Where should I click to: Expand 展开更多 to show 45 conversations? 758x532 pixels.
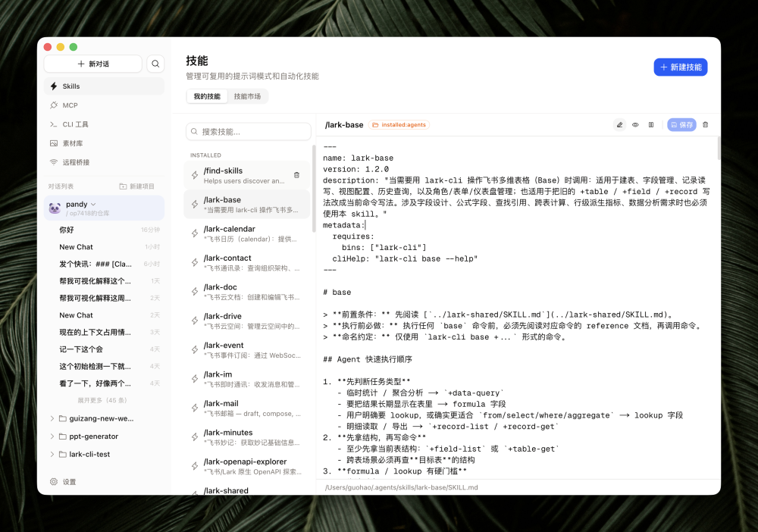click(x=104, y=399)
